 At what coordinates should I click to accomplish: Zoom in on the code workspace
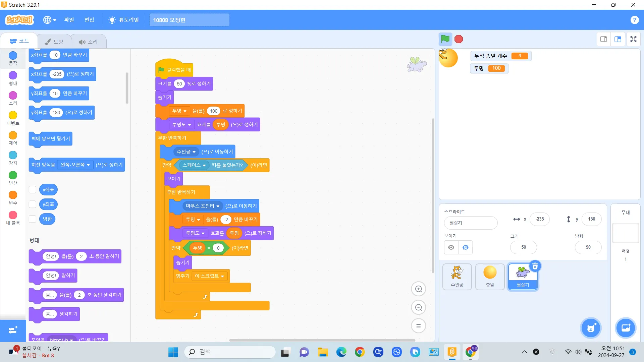(418, 289)
